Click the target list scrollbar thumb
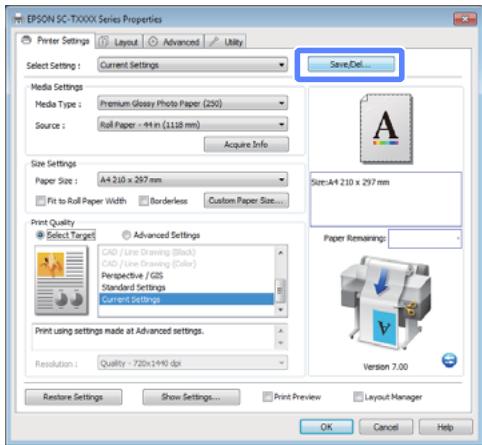 (x=280, y=291)
